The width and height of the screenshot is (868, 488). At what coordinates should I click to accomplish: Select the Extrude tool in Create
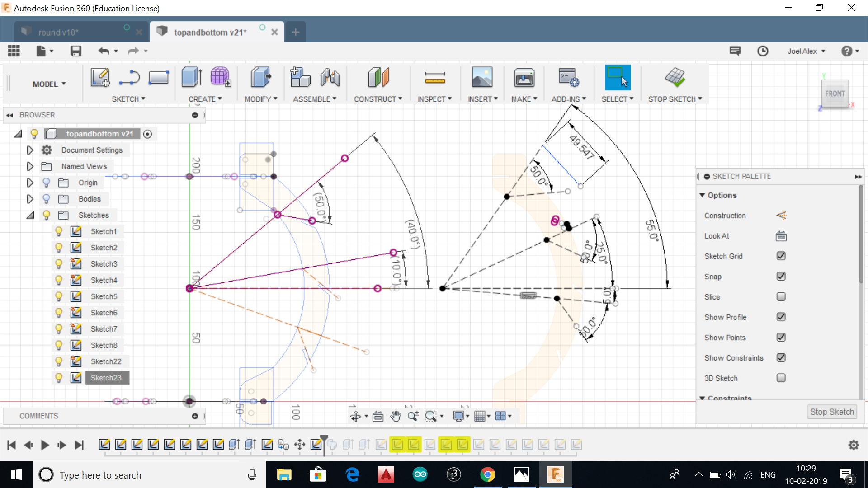[x=191, y=77]
